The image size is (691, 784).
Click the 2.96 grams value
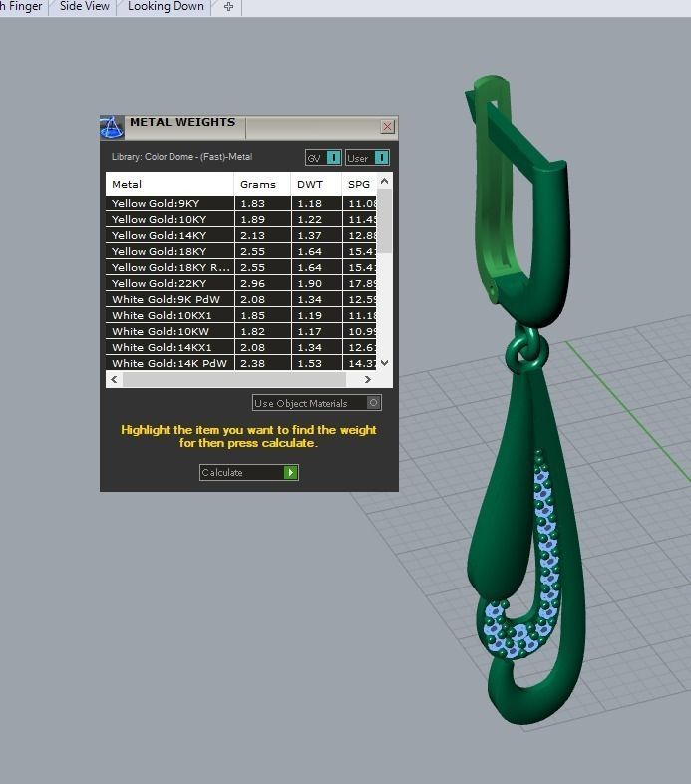pyautogui.click(x=252, y=284)
